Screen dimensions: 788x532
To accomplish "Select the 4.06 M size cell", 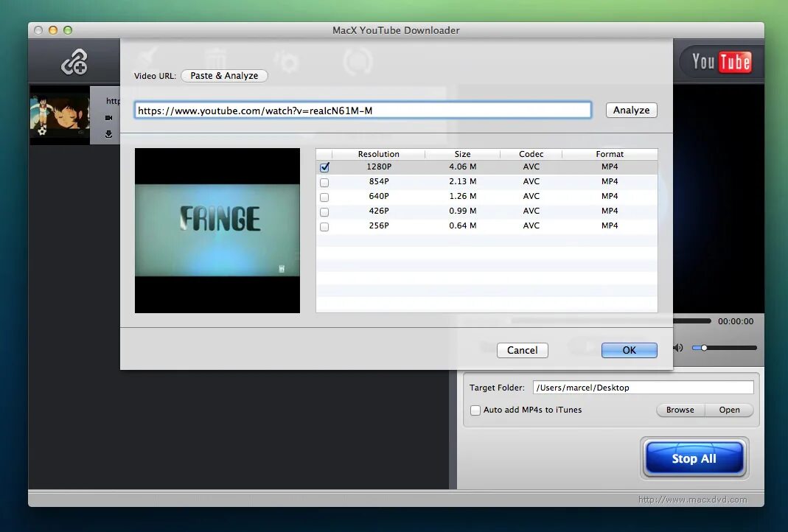I will [x=462, y=167].
